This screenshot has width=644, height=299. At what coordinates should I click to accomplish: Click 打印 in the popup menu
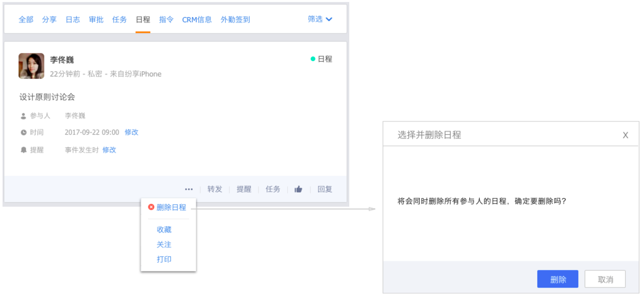coord(164,259)
